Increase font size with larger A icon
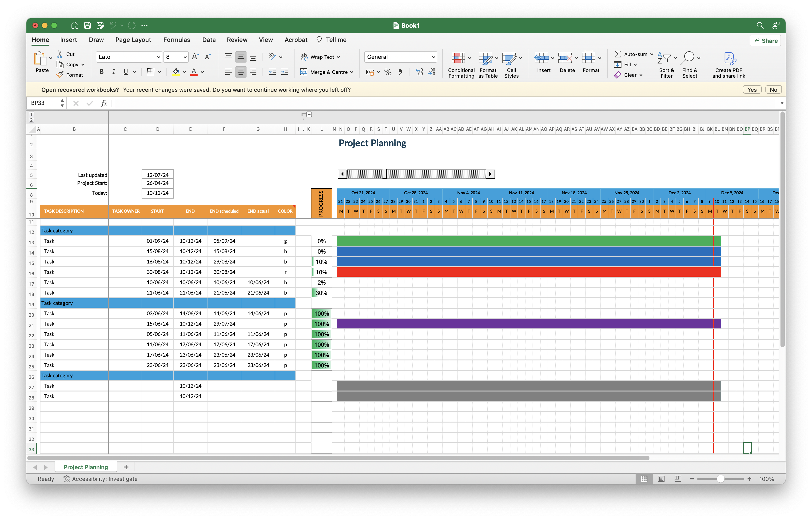This screenshot has height=519, width=812. coord(195,57)
